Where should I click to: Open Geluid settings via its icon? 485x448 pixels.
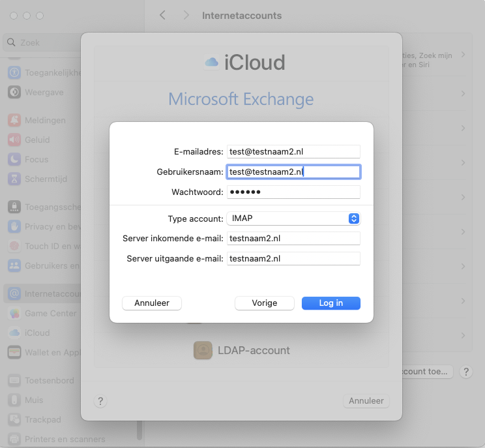coord(14,140)
